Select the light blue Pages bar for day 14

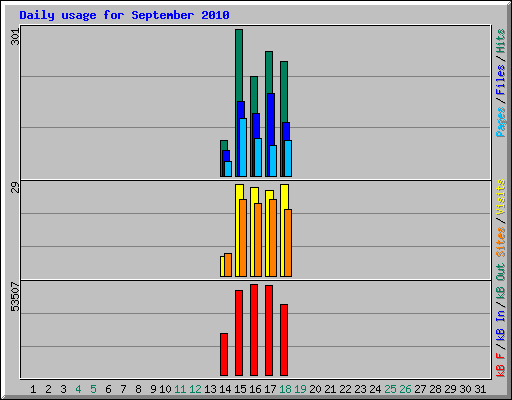228,169
